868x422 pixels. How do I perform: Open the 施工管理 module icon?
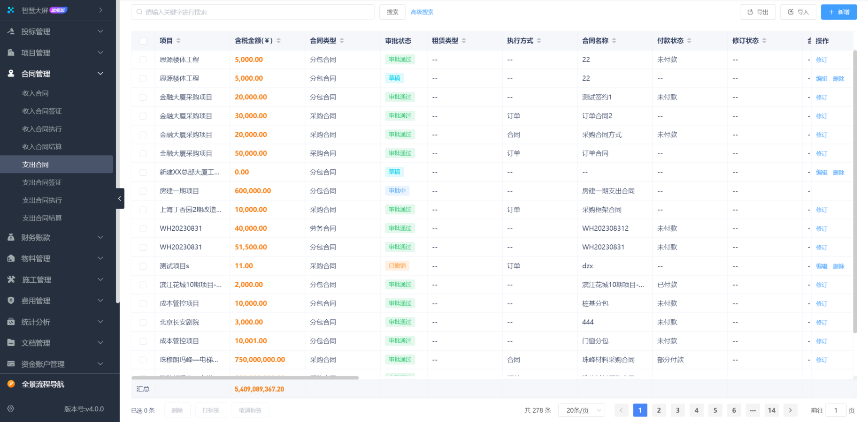(11, 279)
